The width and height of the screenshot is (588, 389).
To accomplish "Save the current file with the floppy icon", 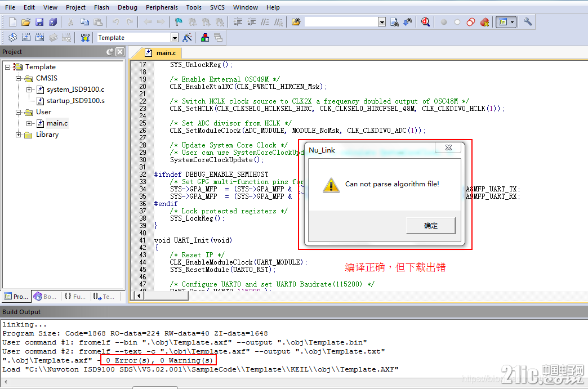I will coord(39,22).
